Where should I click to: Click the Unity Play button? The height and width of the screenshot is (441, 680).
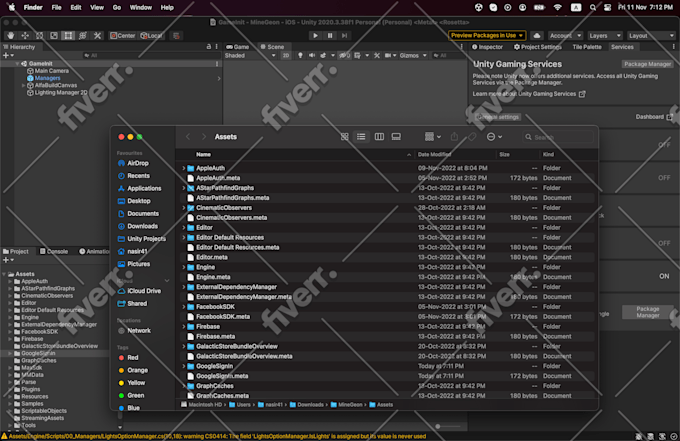(x=315, y=36)
